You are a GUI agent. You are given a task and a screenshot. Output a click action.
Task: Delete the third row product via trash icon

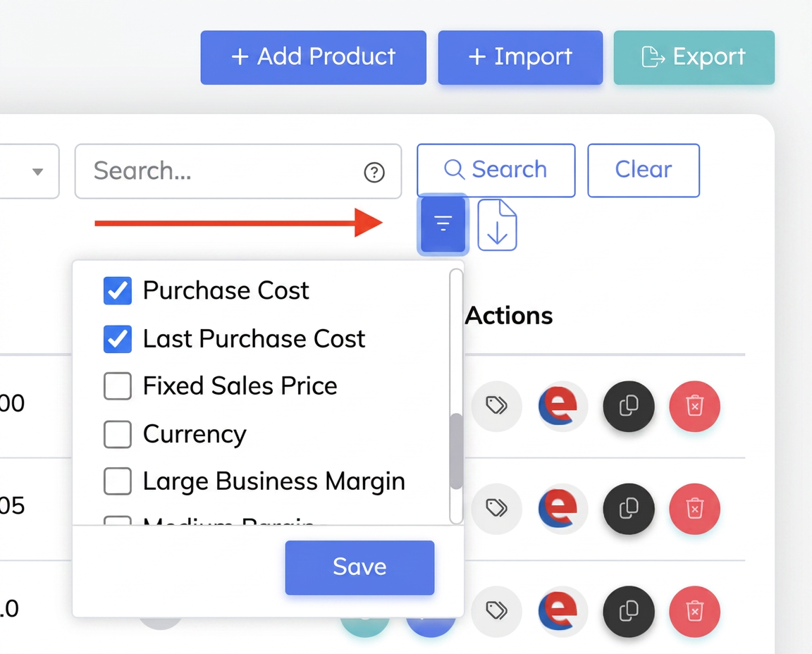[694, 611]
